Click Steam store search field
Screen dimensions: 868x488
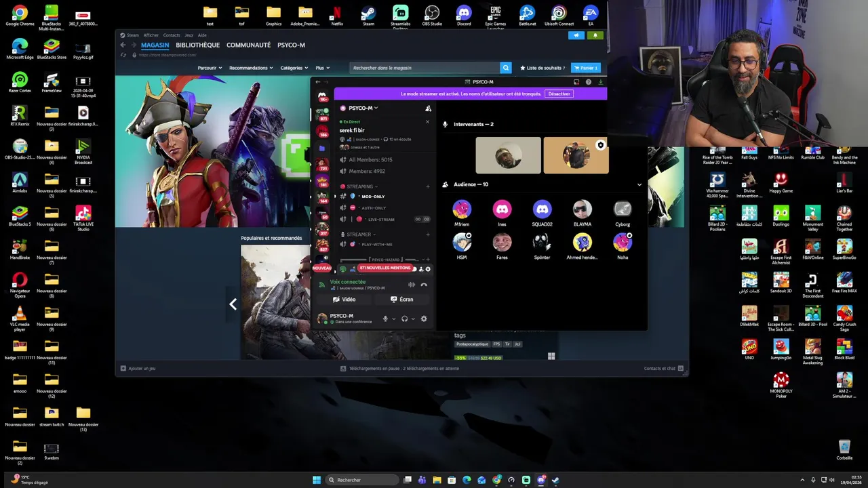pos(425,68)
